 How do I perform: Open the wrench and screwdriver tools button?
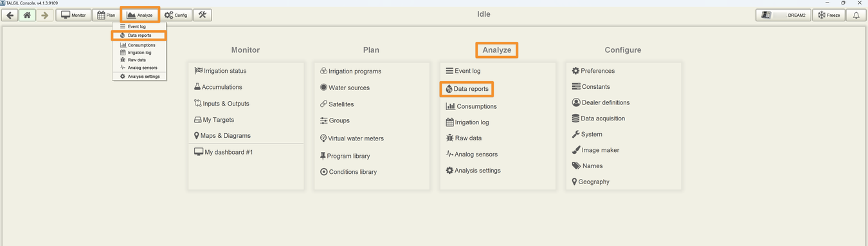click(202, 15)
